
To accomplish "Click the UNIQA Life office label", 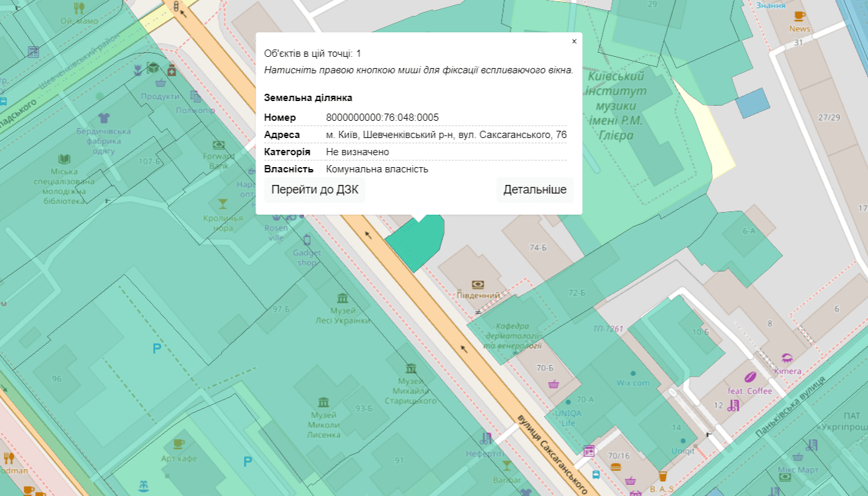I will (x=568, y=418).
